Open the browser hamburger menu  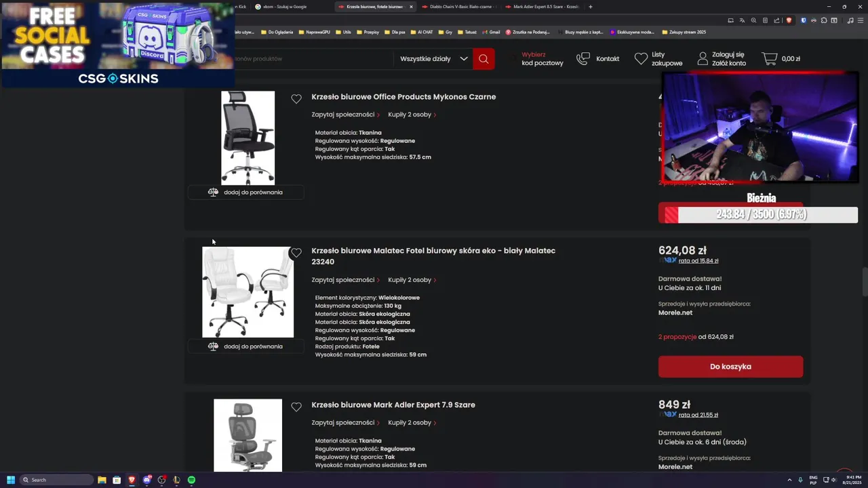coord(860,20)
